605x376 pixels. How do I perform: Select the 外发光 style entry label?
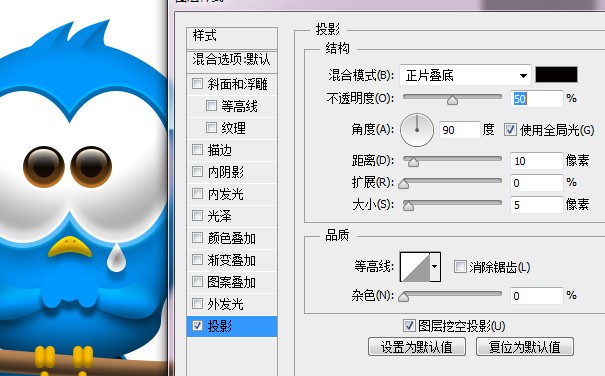point(226,304)
